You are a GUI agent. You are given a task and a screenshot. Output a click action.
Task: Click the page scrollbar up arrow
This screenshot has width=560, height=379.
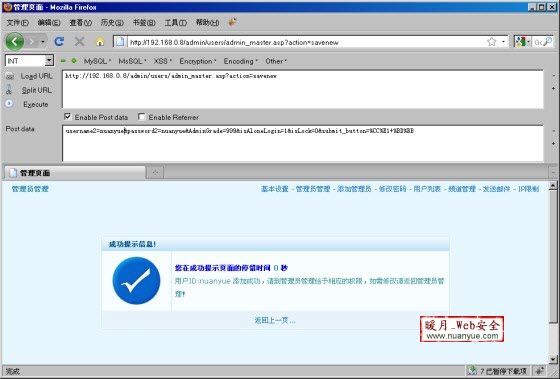click(x=553, y=185)
